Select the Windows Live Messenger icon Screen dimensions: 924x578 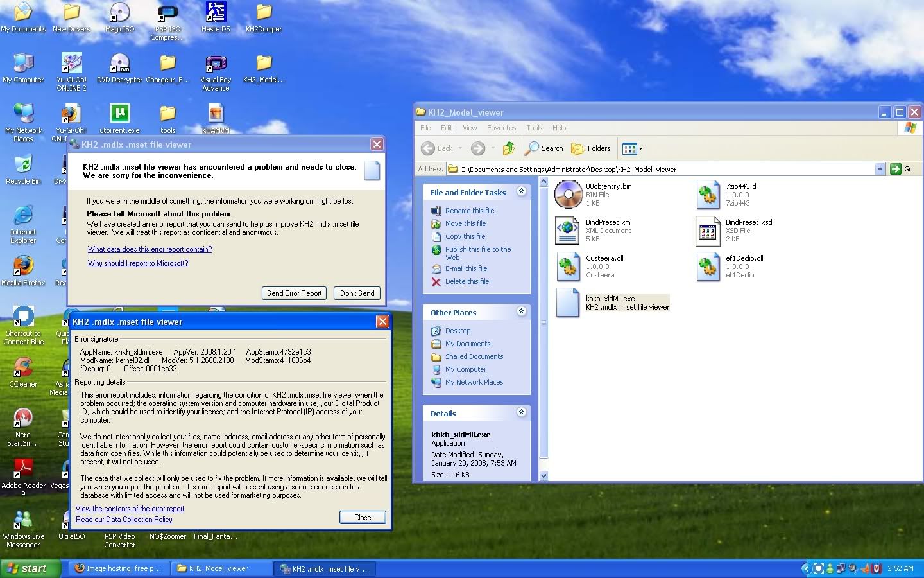(23, 529)
